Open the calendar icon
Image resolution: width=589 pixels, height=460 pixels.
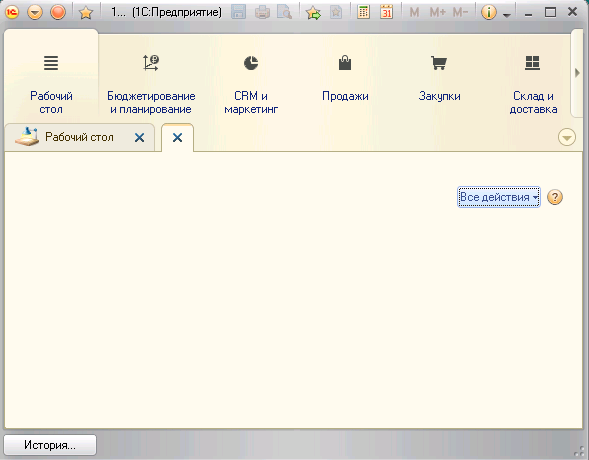[386, 12]
